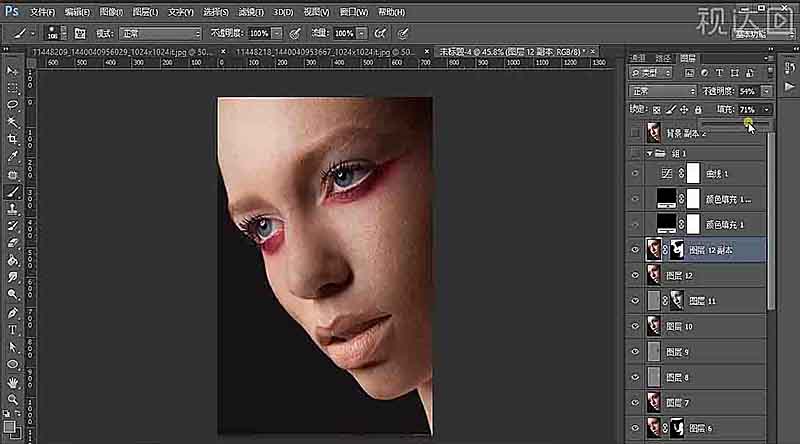
Task: Open brush opacity 100% slider arrow
Action: click(277, 34)
